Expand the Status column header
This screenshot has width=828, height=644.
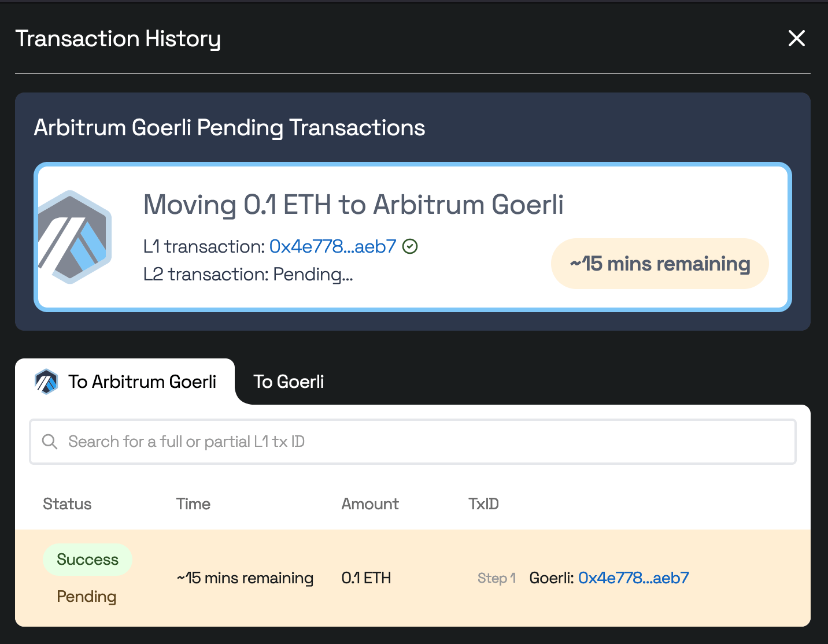click(67, 504)
